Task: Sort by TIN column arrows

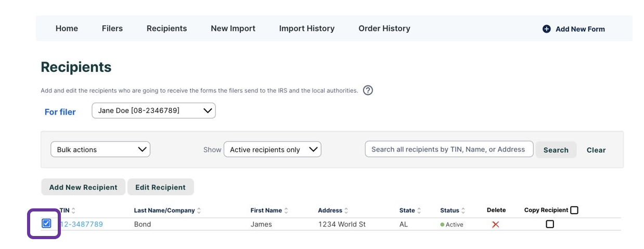Action: tap(73, 210)
